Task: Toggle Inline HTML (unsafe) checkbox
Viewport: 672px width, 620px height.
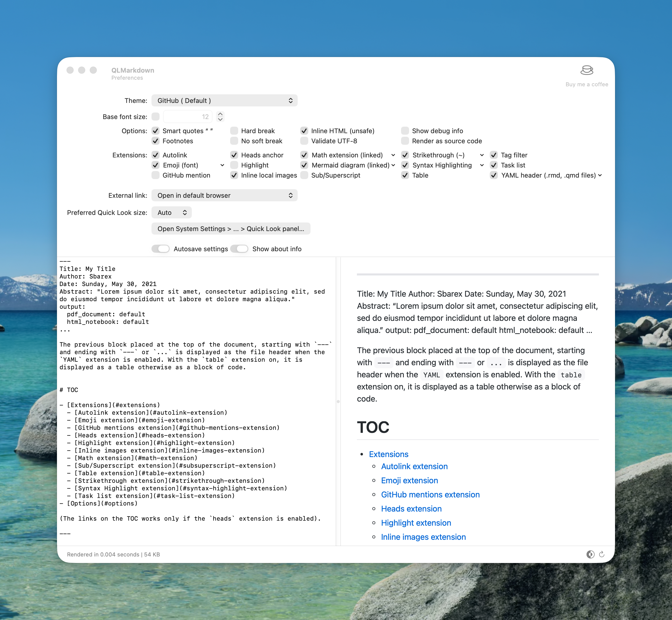Action: (304, 131)
